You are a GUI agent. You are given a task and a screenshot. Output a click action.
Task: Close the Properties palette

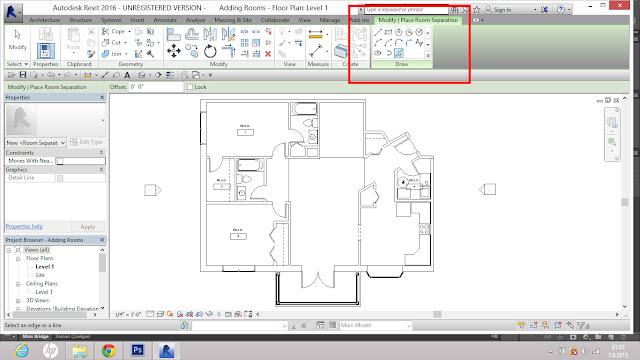tap(102, 98)
